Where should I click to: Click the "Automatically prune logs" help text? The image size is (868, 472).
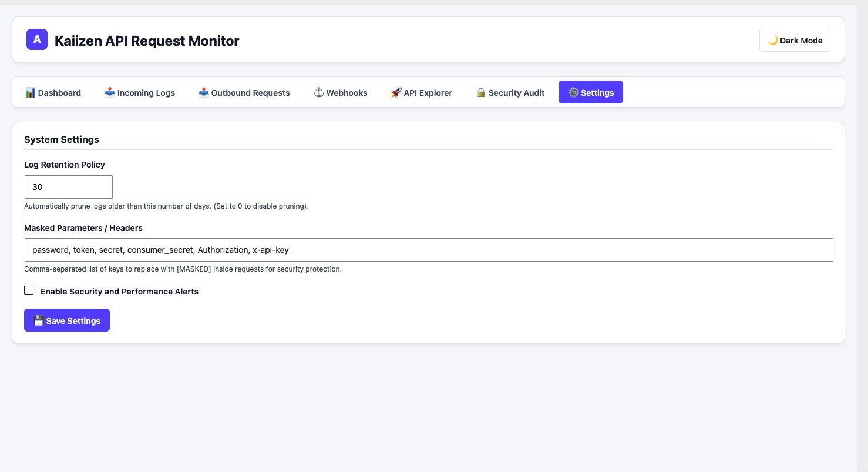tap(166, 206)
